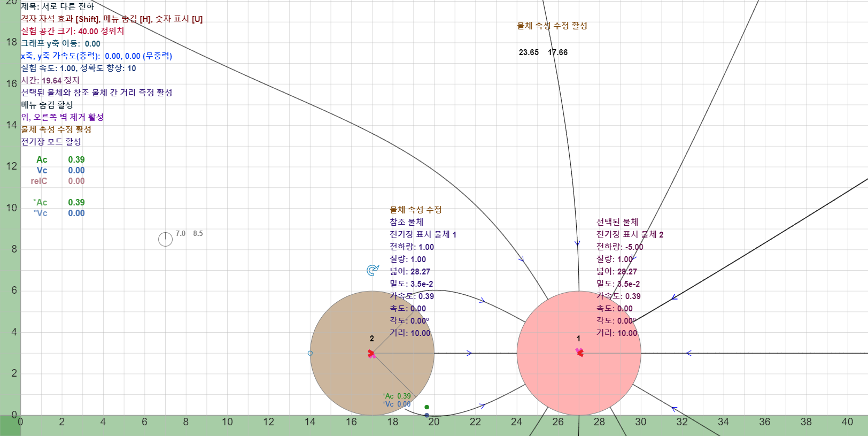Screen dimensions: 868x436
Task: Click the red X center of object 1
Action: [579, 353]
